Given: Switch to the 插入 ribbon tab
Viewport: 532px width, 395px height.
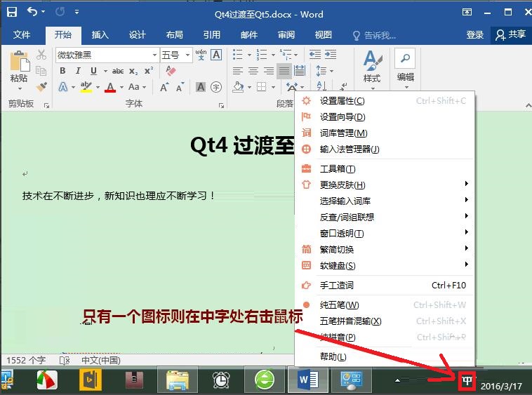Looking at the screenshot, I should [x=100, y=34].
